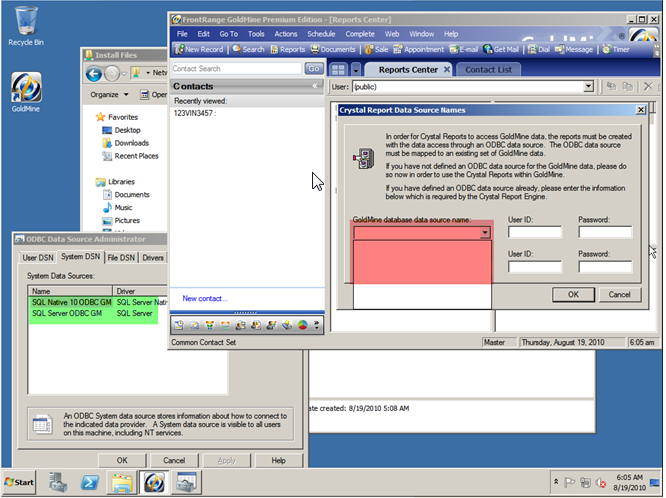Open PowerShell from the taskbar

point(88,482)
